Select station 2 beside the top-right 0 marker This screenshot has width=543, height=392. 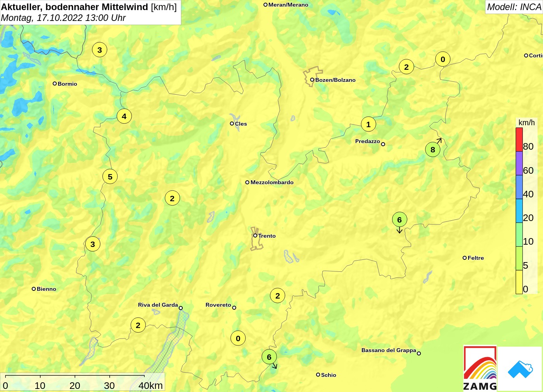[406, 67]
